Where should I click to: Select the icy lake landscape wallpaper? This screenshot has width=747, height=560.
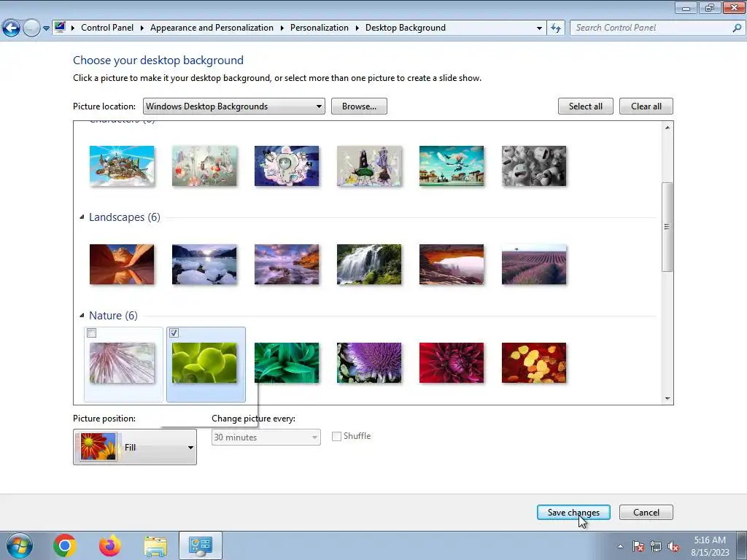pyautogui.click(x=204, y=264)
